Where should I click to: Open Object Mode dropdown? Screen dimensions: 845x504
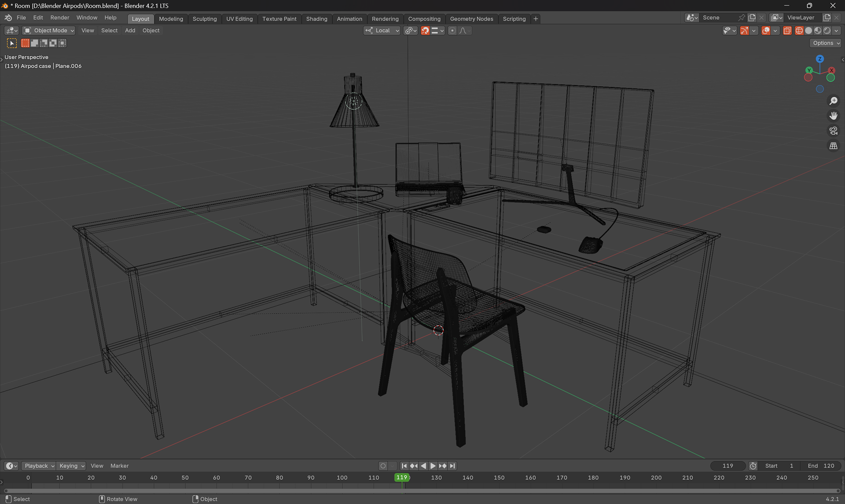[x=49, y=30]
